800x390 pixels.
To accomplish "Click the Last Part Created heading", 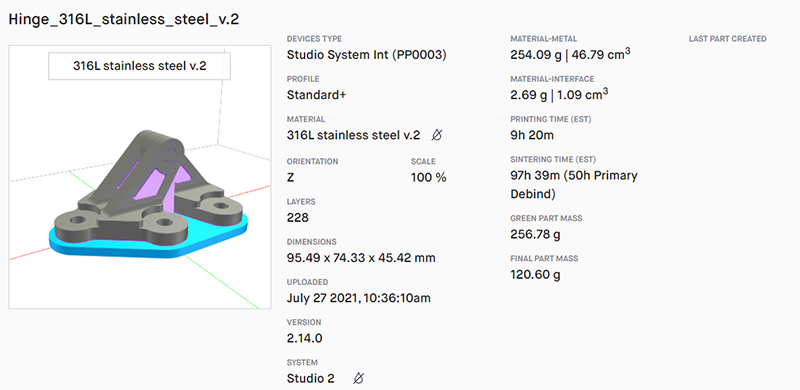I will click(728, 39).
